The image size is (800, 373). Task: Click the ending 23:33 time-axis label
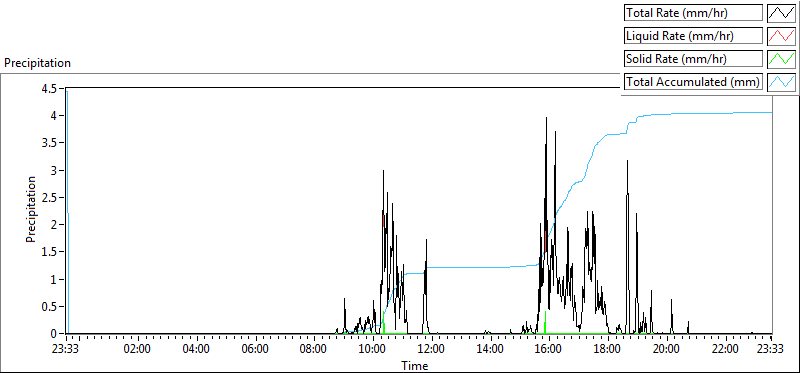pyautogui.click(x=771, y=350)
